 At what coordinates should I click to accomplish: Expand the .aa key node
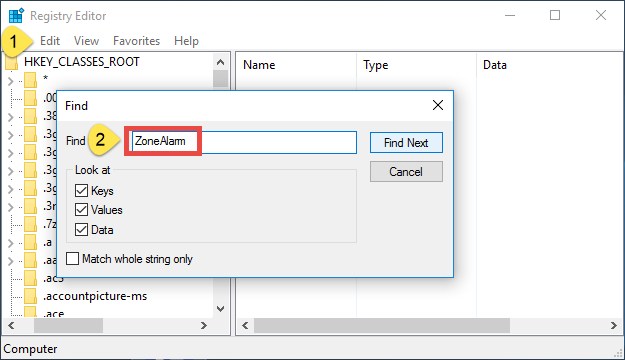[x=10, y=261]
